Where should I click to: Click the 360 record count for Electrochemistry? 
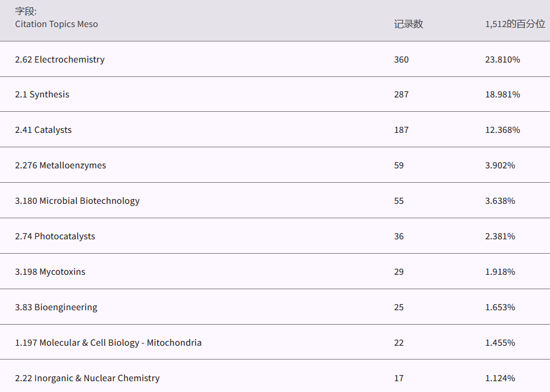(401, 60)
